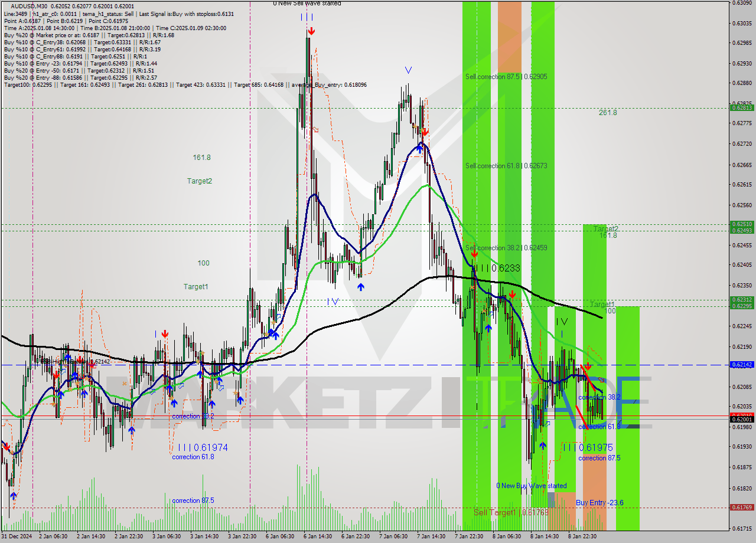Click the 'Buy %10 @ C_Entry61' info line

[x=82, y=50]
